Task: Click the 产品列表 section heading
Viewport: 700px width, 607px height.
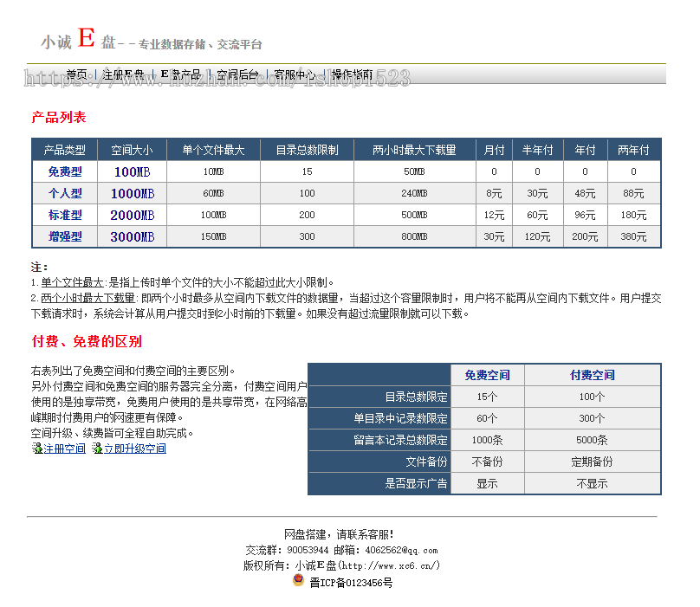Action: click(x=59, y=118)
